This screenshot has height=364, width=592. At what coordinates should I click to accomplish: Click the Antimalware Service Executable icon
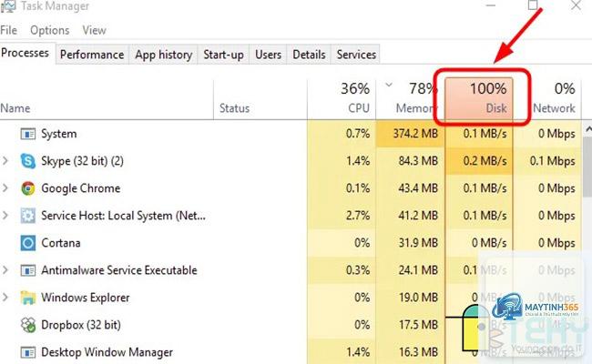[x=28, y=270]
